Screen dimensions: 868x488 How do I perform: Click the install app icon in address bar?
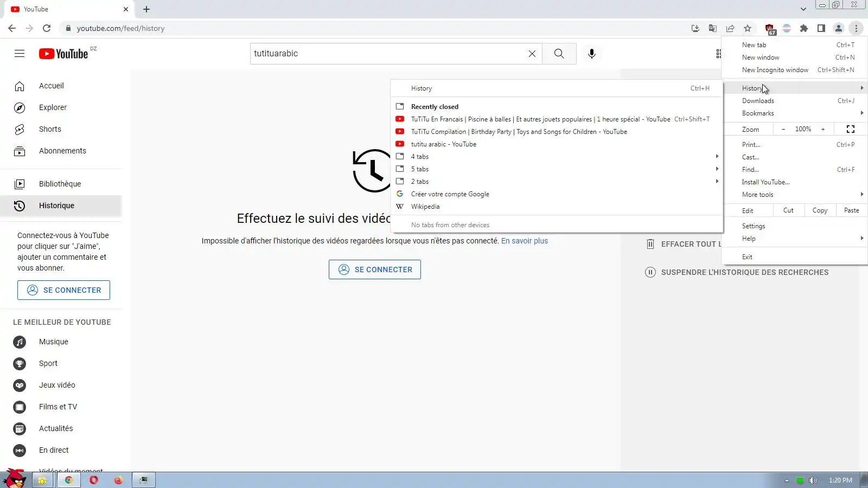[695, 28]
